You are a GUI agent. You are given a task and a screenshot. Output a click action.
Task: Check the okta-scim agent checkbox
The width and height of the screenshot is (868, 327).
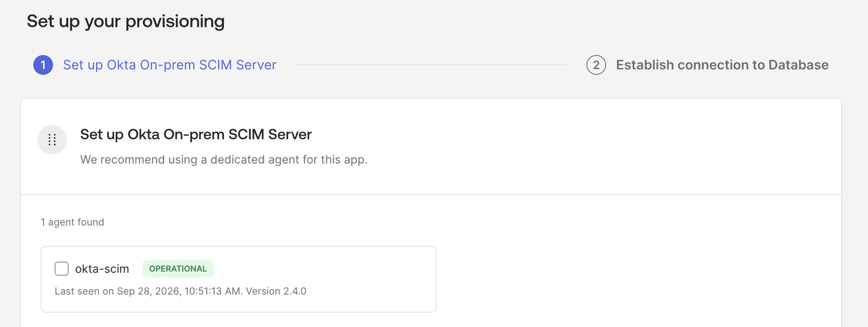click(62, 269)
